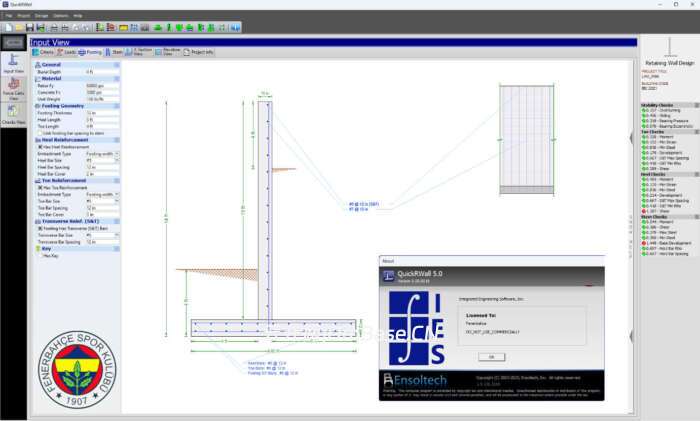Toggle Footing Has Transverse (S&T) Bars
This screenshot has width=700, height=421.
(40, 228)
